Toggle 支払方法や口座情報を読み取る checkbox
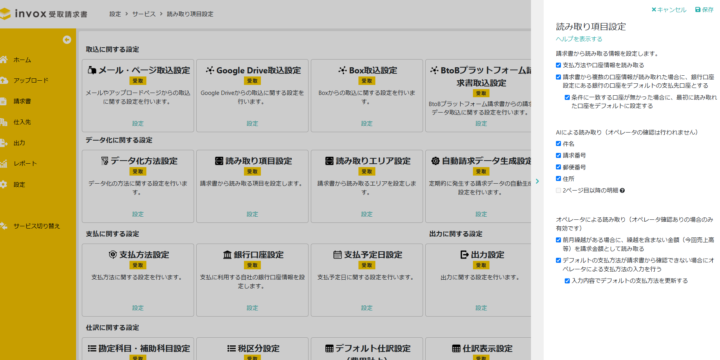The width and height of the screenshot is (720, 360). coord(558,65)
